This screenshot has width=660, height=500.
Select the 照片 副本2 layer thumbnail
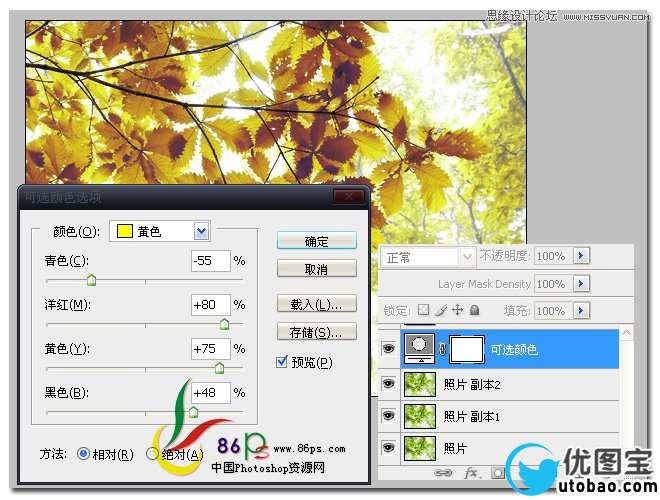(x=420, y=384)
